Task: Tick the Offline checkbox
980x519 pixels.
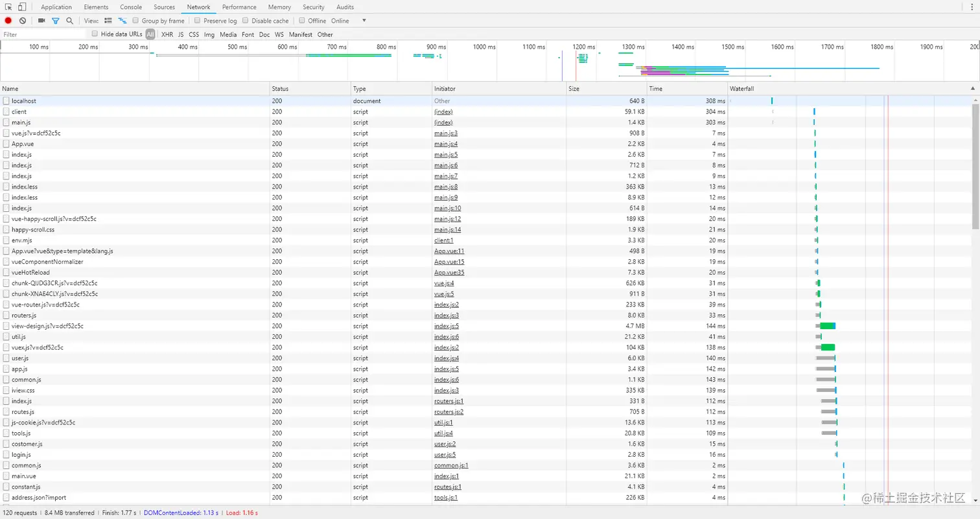Action: coord(302,21)
